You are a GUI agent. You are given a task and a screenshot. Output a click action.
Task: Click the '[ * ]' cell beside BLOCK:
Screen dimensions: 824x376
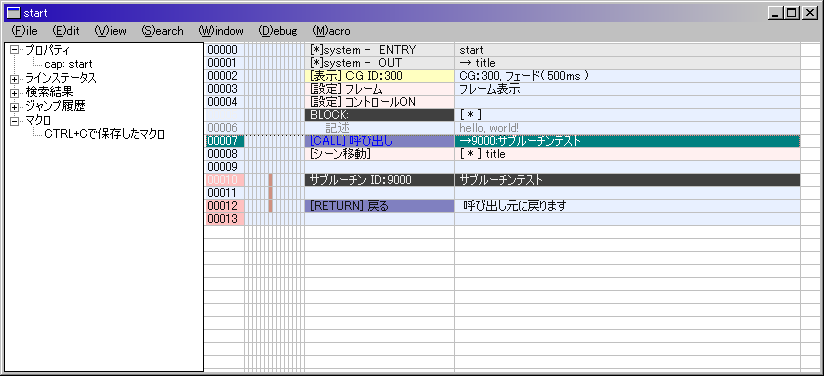pyautogui.click(x=627, y=115)
